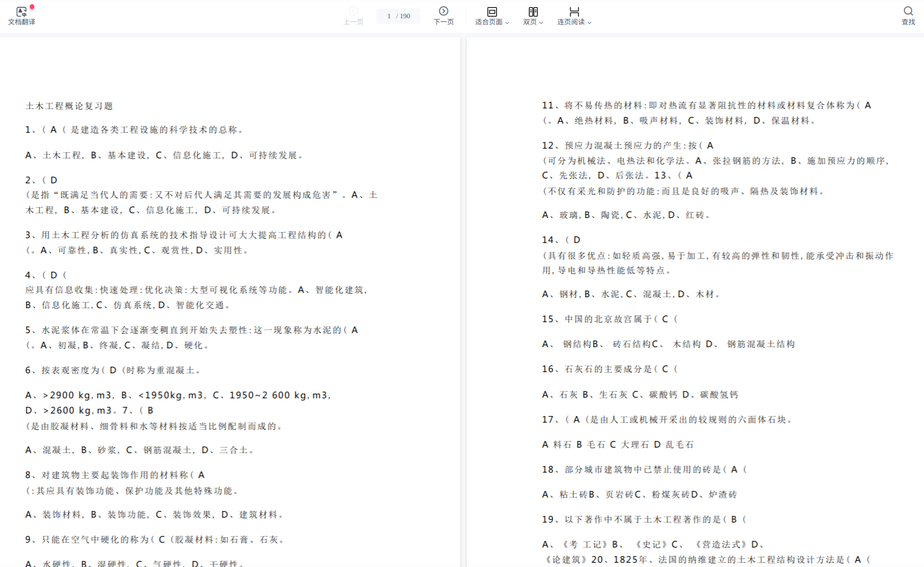
Task: Click the 连页阅读 continuous reading icon
Action: [574, 12]
